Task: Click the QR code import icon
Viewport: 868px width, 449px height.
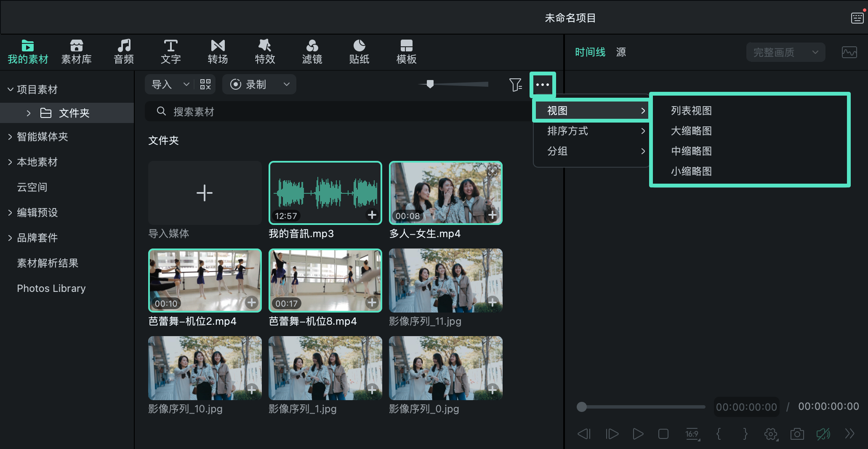Action: point(205,84)
